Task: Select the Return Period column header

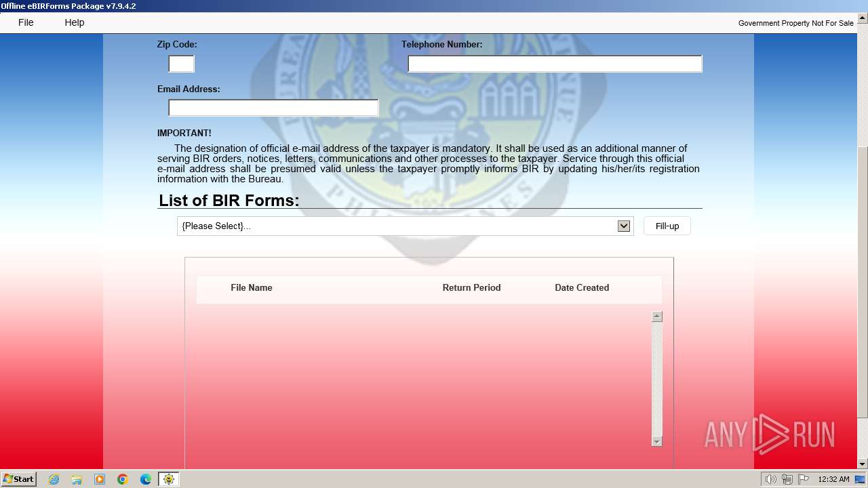Action: pos(471,287)
